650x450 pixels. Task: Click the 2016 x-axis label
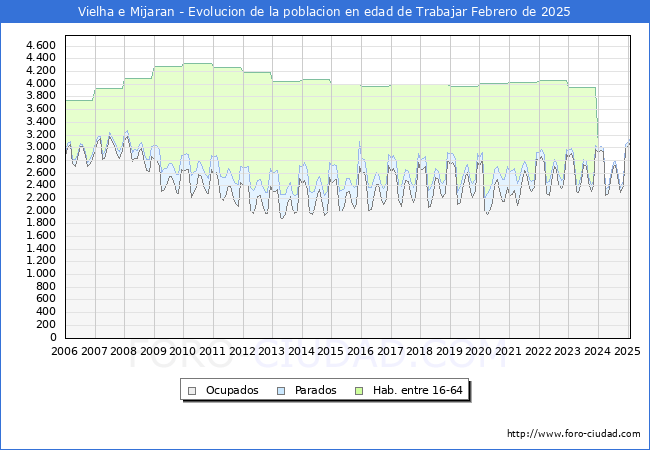tap(360, 351)
